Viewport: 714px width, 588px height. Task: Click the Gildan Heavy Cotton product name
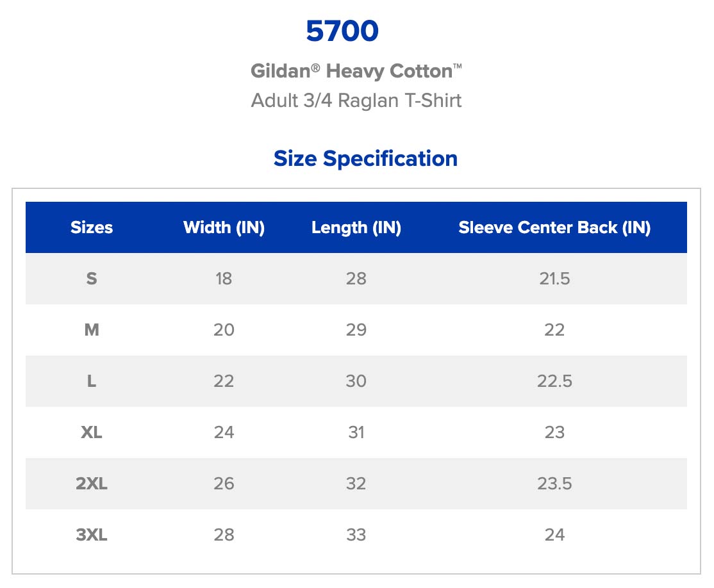point(356,71)
